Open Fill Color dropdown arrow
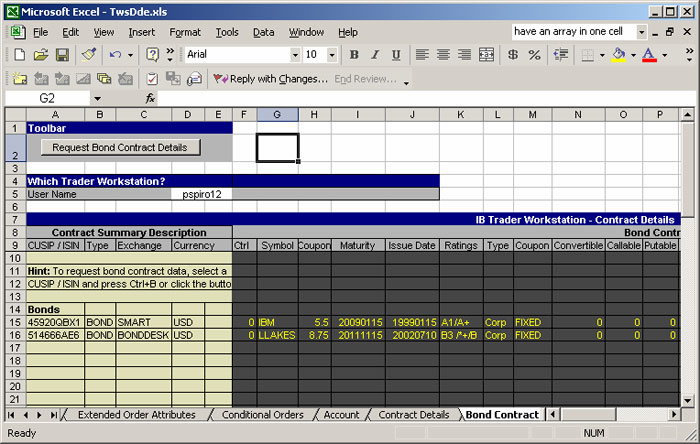 [x=633, y=55]
